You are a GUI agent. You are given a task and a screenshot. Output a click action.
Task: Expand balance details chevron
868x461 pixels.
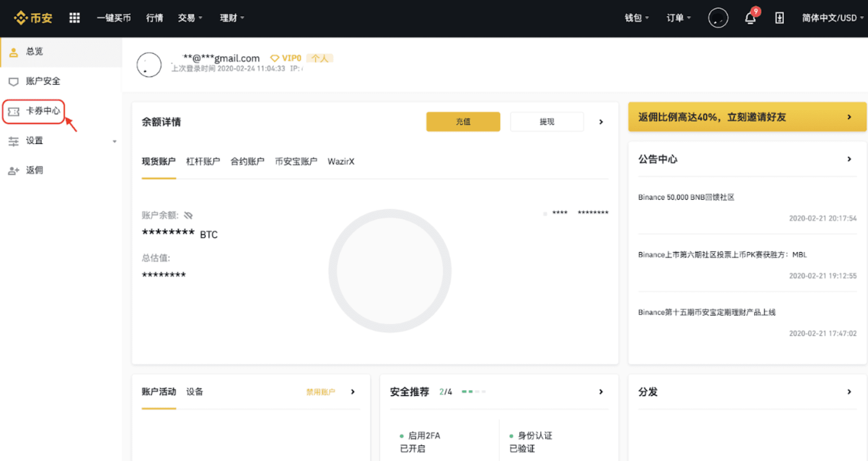(x=601, y=122)
